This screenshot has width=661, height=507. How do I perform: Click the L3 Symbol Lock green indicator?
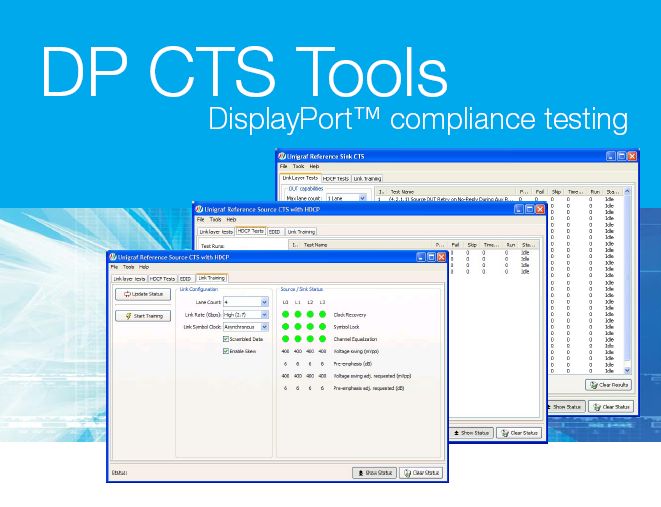322,327
